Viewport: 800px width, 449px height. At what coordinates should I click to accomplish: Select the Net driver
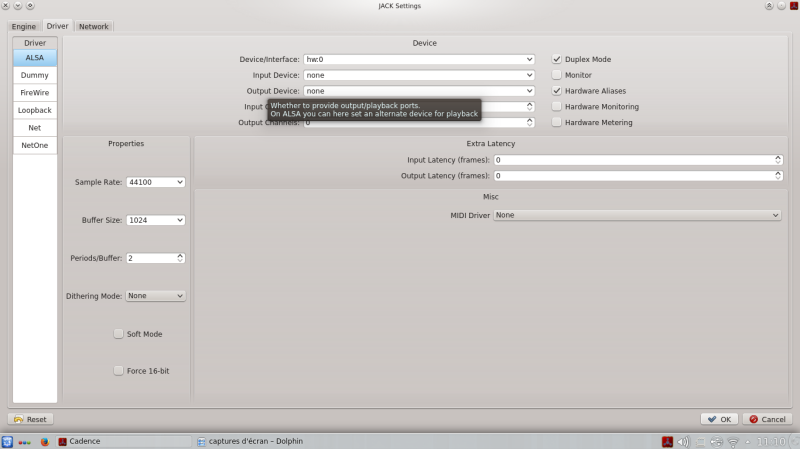(35, 128)
